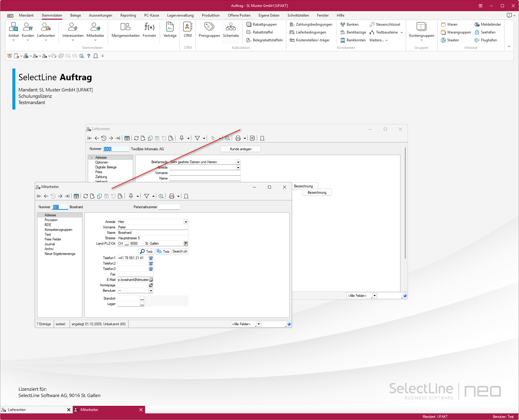Click the SL globe icon in quick access bar
519x420 pixels.
tap(82, 56)
